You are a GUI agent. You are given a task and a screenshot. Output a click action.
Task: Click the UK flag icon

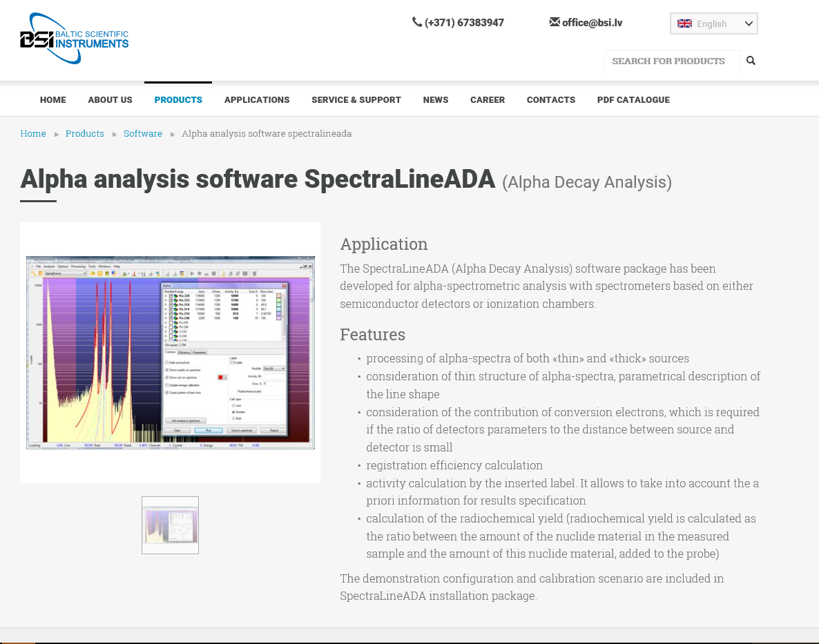[x=684, y=23]
